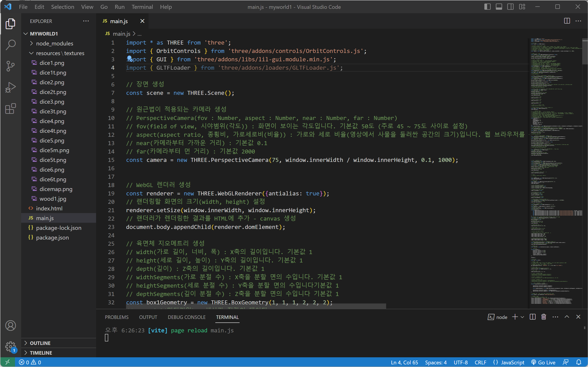Click the editor minimap overview
588x367 pixels.
[555, 170]
